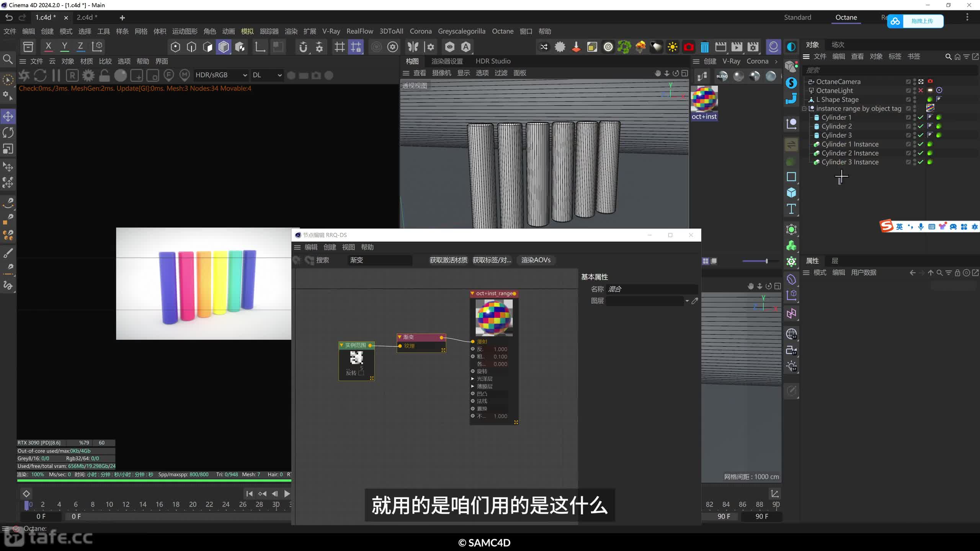The height and width of the screenshot is (551, 980).
Task: Toggle Cylinder 2 visibility dots
Action: pyautogui.click(x=915, y=126)
